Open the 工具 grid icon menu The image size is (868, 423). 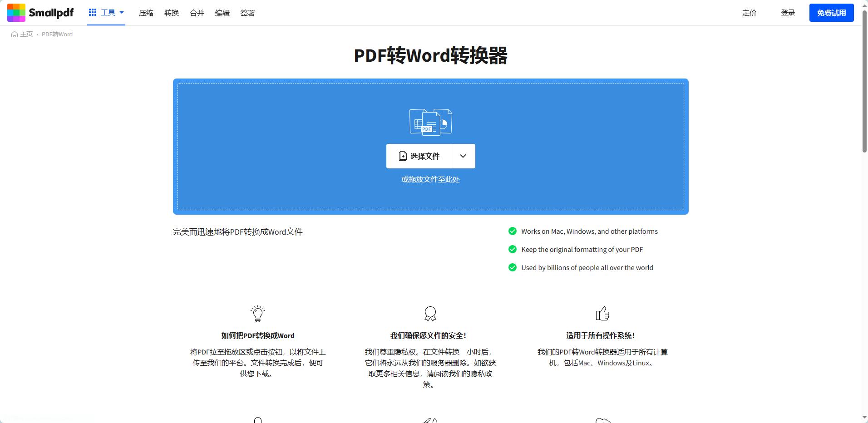(x=93, y=12)
